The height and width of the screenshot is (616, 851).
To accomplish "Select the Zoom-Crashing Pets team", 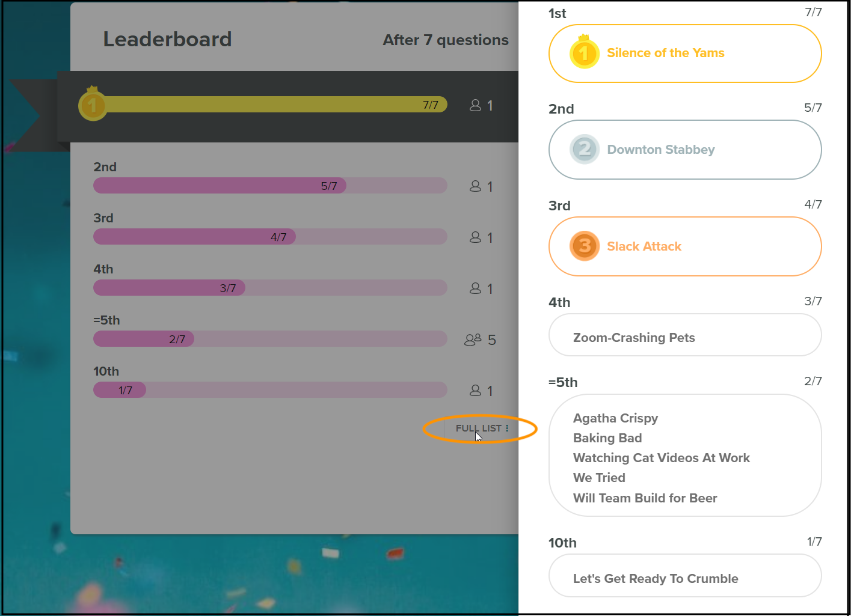I will (x=685, y=335).
